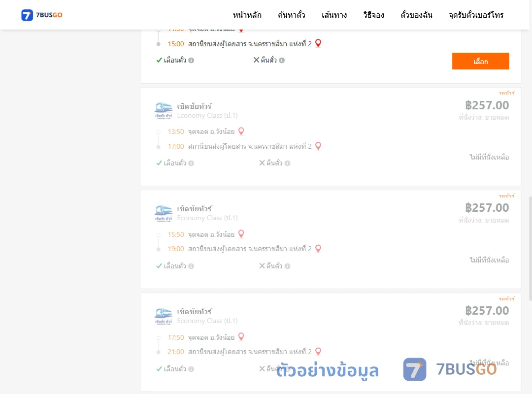Click the bus operator logo in 17:50 card

tap(163, 316)
